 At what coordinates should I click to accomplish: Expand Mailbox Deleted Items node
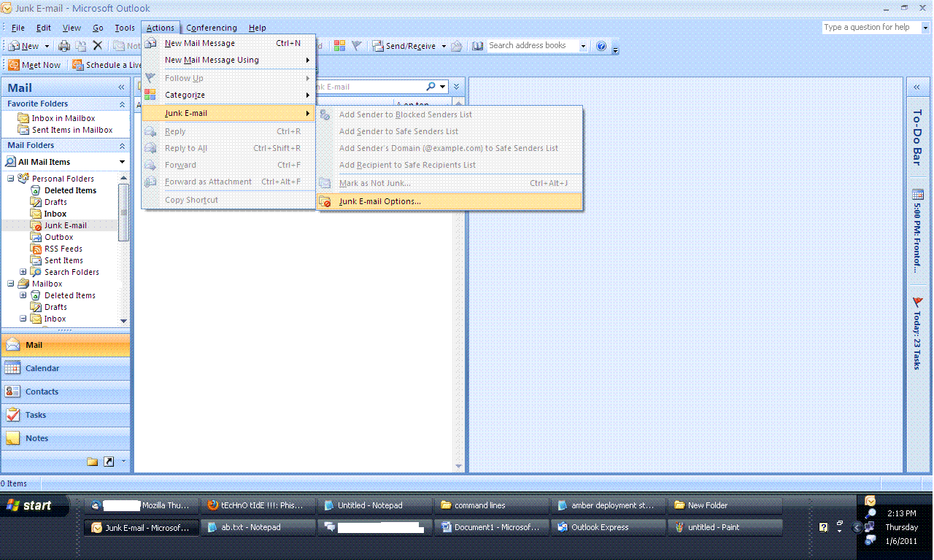tap(23, 295)
